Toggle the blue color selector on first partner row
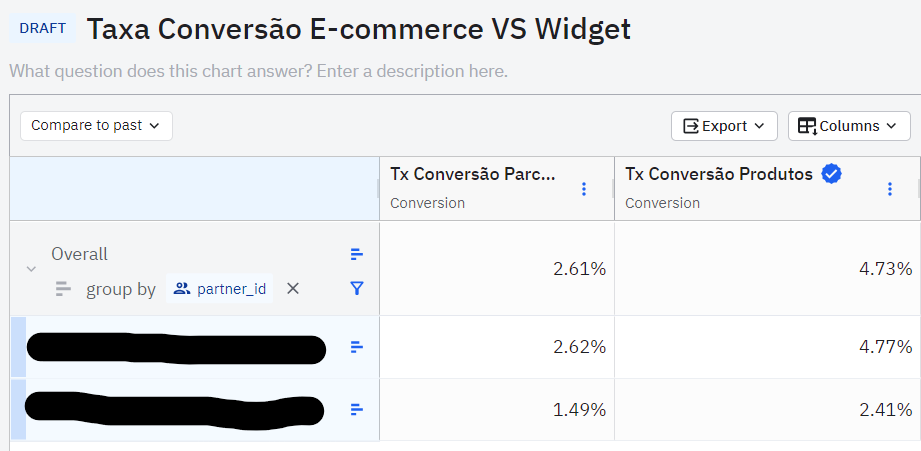Viewport: 921px width, 451px height. coord(18,347)
